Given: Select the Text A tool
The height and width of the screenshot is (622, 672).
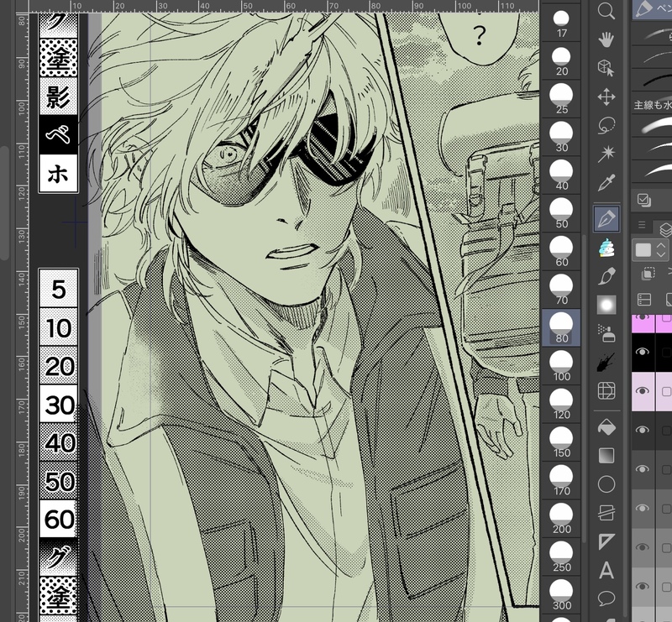Looking at the screenshot, I should pos(606,570).
